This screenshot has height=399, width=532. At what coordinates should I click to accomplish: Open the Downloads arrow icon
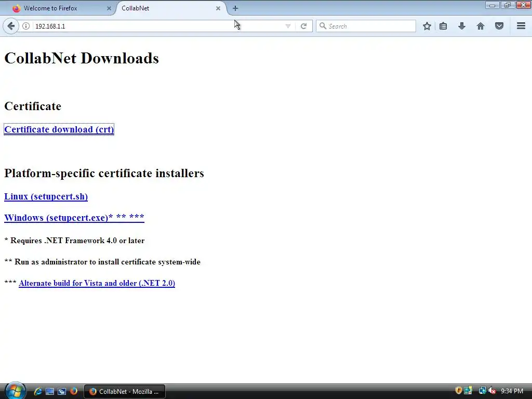click(462, 26)
